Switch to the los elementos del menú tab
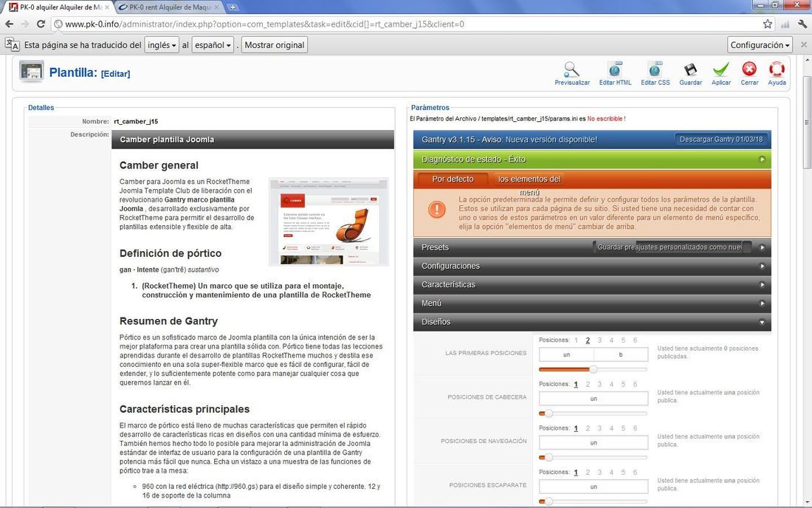This screenshot has width=812, height=508. point(529,179)
